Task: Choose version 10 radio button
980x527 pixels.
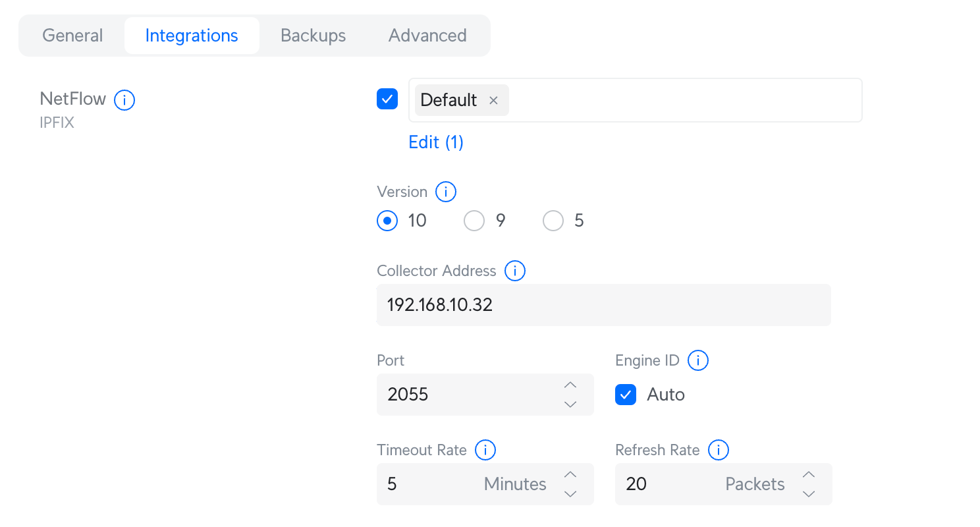Action: (387, 221)
